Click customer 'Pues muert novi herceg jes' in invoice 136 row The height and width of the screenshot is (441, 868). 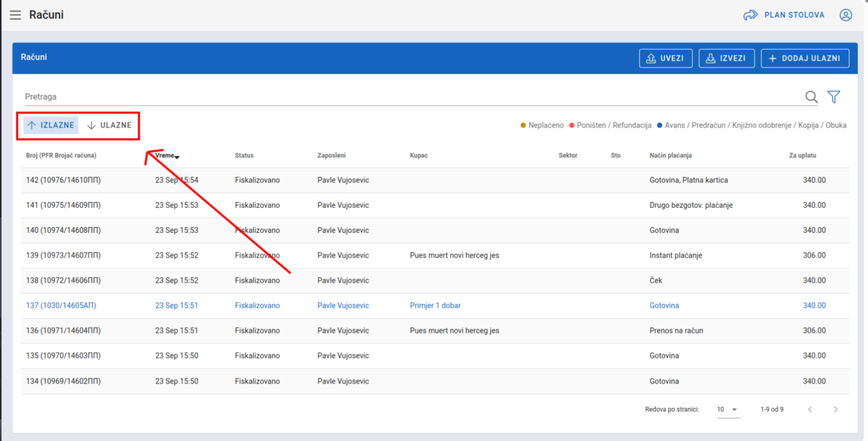pos(454,331)
